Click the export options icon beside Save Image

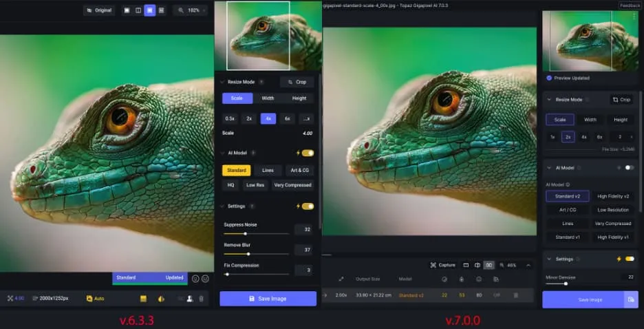click(630, 299)
